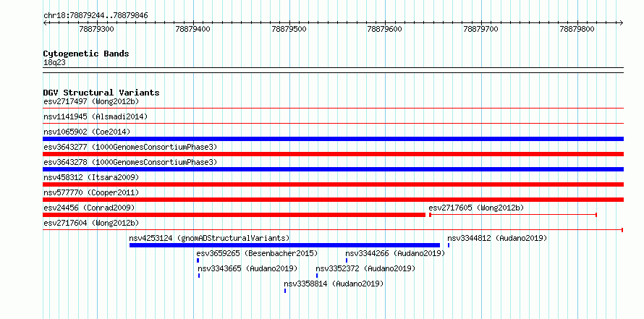This screenshot has height=319, width=644.
Task: Select the nsv577770 (Cooper2011) label
Action: pyautogui.click(x=91, y=192)
